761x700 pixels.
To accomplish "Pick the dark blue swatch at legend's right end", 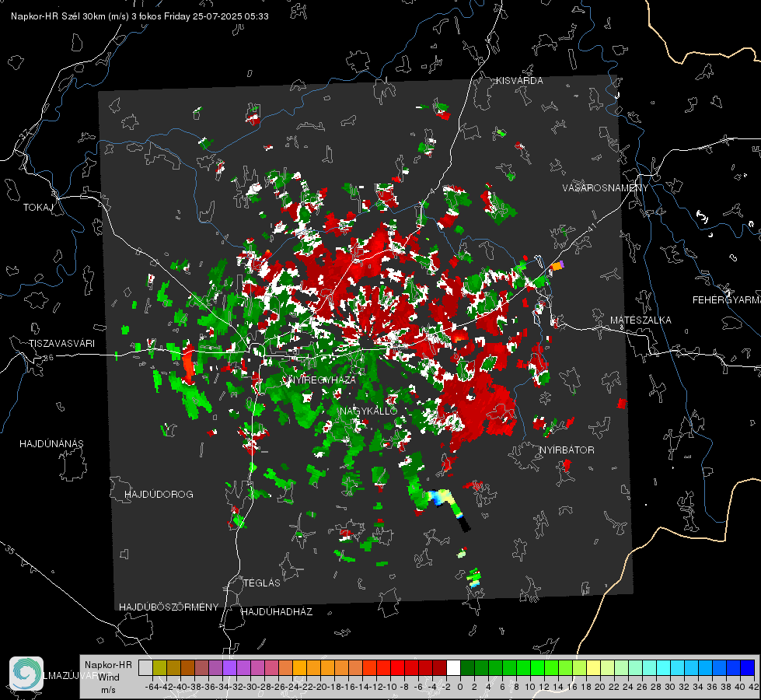I will coord(748,668).
